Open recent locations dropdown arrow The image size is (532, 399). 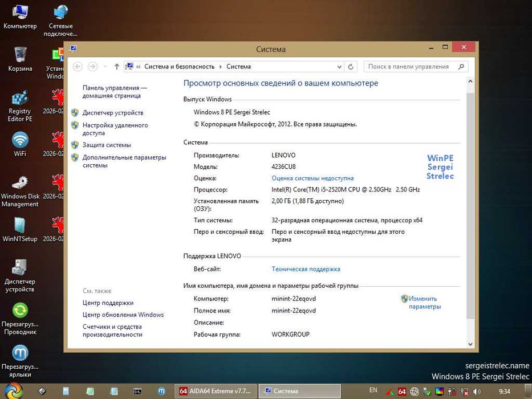(x=105, y=67)
